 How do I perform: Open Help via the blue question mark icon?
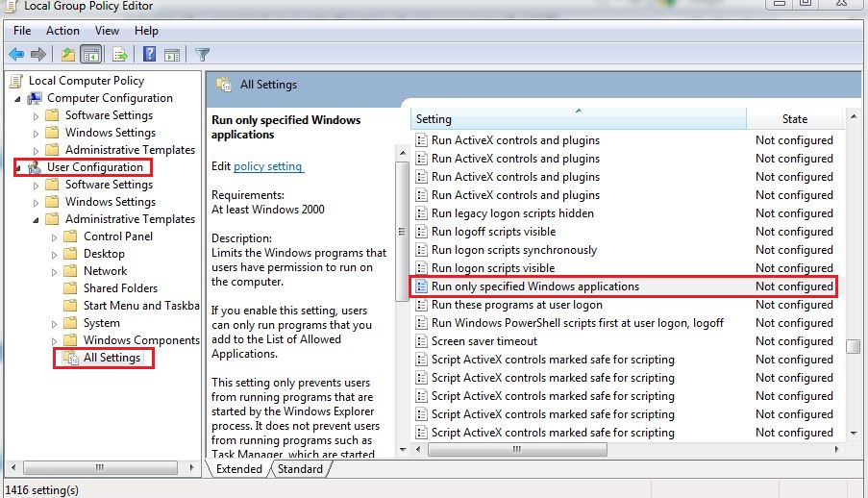coord(150,55)
